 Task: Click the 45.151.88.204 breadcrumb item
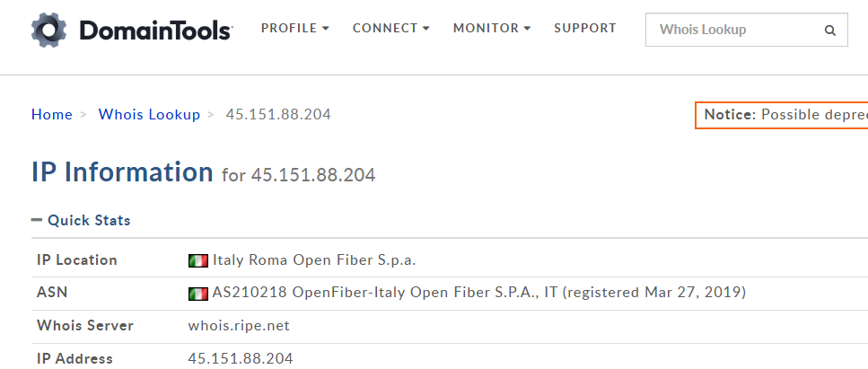(277, 114)
